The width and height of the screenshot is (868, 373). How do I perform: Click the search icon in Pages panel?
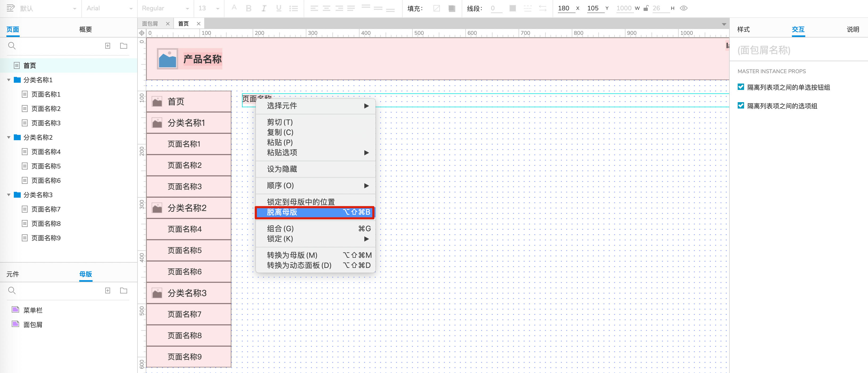pyautogui.click(x=12, y=45)
